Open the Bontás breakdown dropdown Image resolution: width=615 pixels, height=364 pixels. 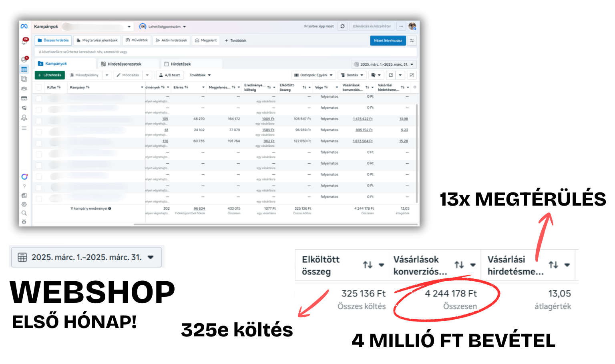(x=352, y=75)
